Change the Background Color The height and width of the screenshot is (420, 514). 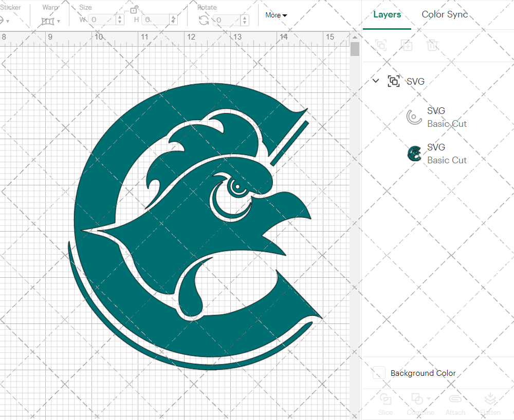[379, 373]
